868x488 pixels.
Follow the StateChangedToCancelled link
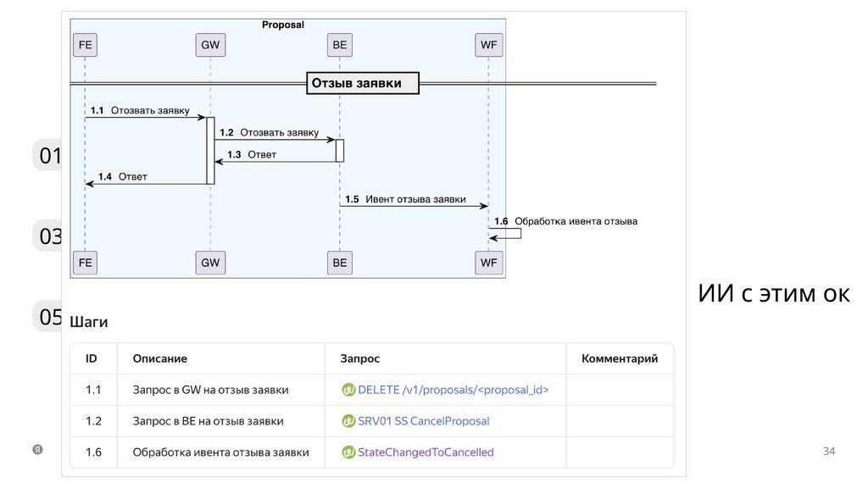(426, 452)
